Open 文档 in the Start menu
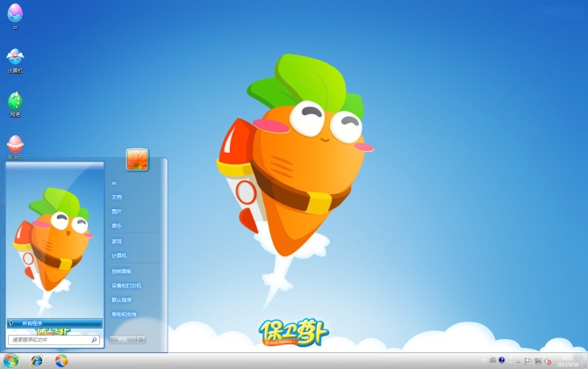Image resolution: width=588 pixels, height=369 pixels. pos(117,197)
